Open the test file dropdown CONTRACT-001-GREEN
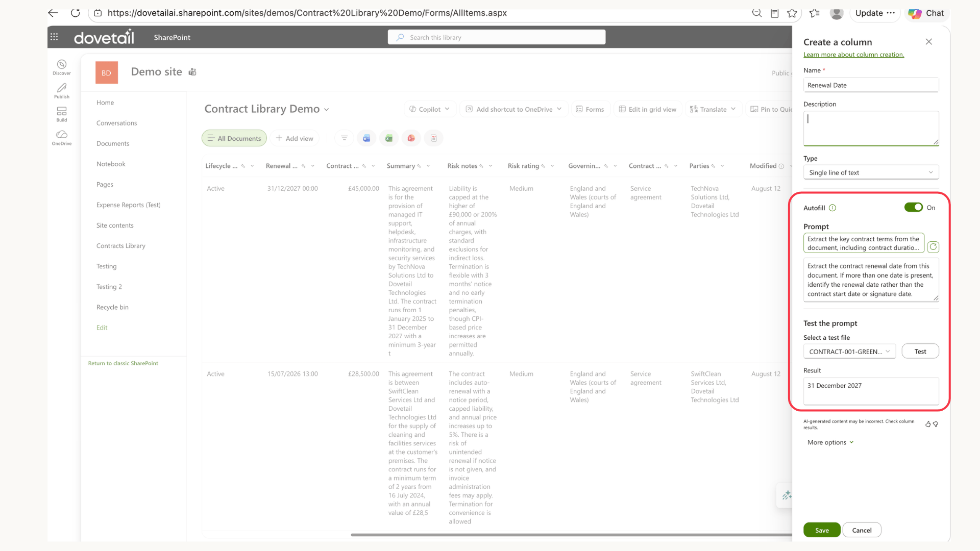Image resolution: width=980 pixels, height=551 pixels. tap(849, 352)
